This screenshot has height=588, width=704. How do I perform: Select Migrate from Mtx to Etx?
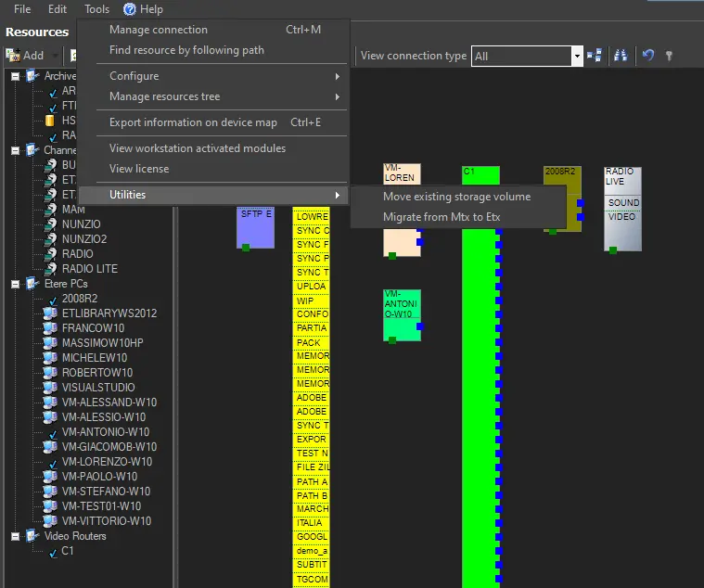point(441,217)
